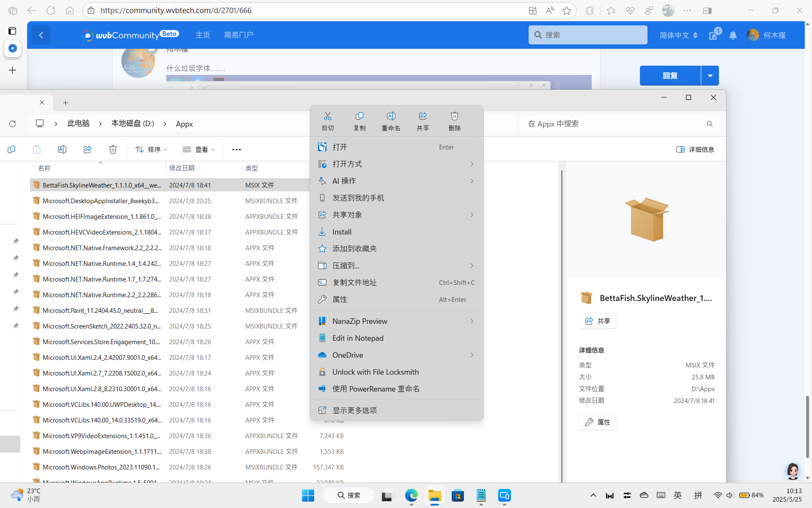Refresh the Explorer folder view

[x=13, y=124]
